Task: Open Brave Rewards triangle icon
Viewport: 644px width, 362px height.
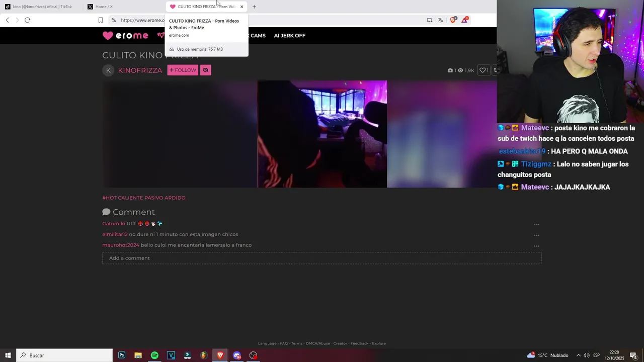Action: pos(465,20)
